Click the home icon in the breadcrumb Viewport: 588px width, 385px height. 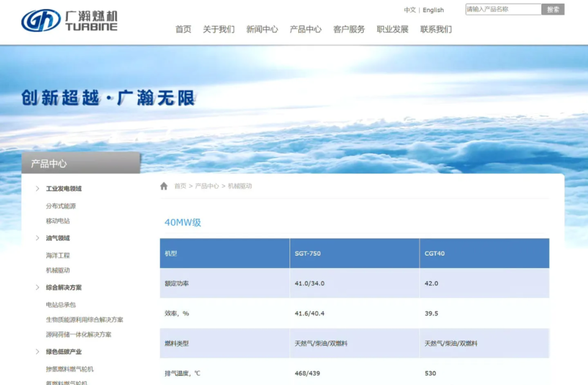[164, 186]
